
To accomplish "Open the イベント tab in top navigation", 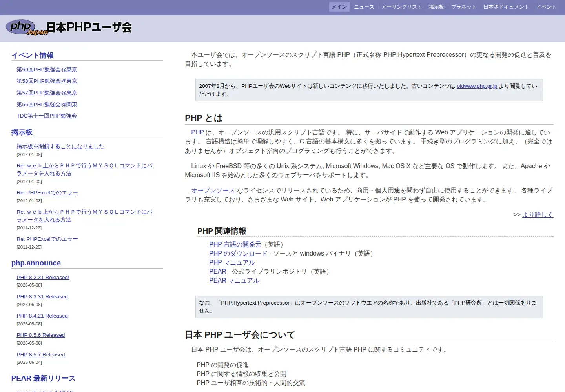I will (546, 7).
